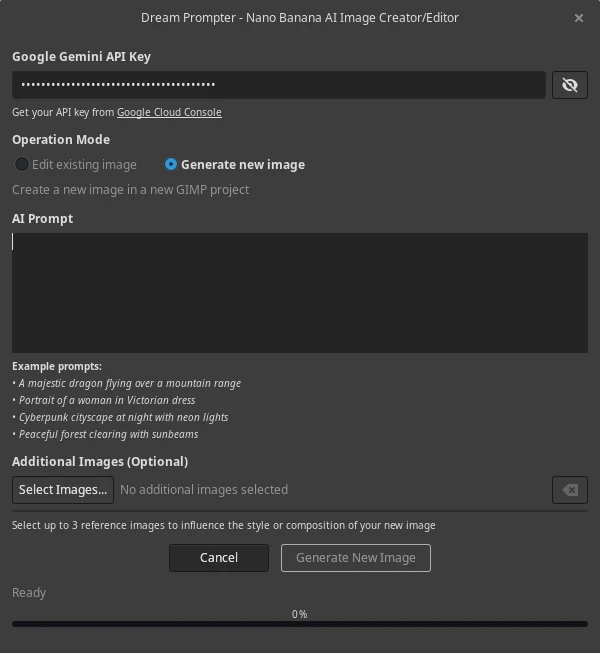Click the Ready status text
The height and width of the screenshot is (653, 600).
29,593
